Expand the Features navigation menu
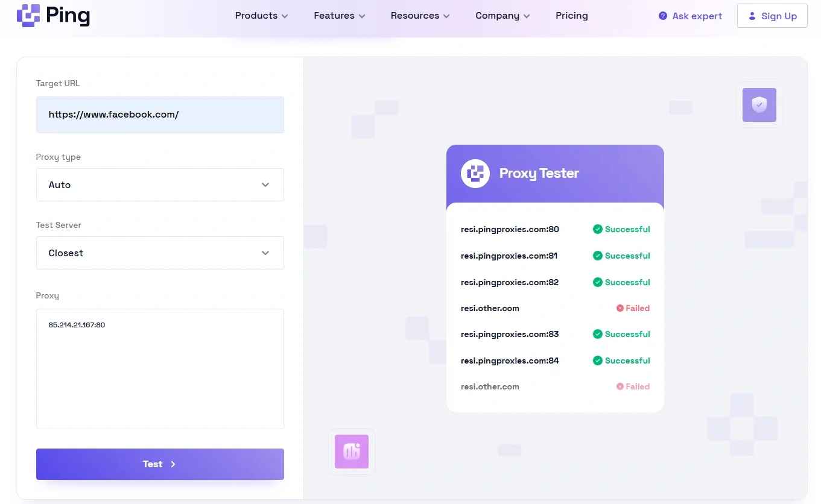Image resolution: width=821 pixels, height=504 pixels. (x=340, y=16)
